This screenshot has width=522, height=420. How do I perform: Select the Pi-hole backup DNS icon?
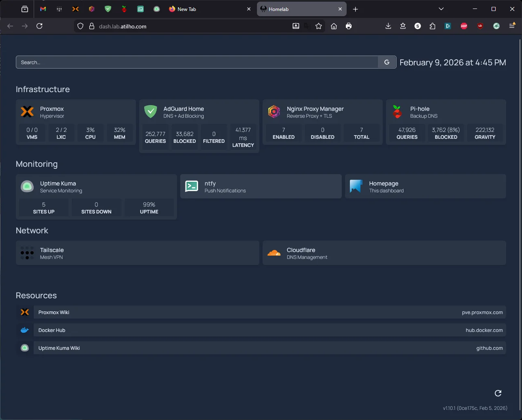(396, 112)
